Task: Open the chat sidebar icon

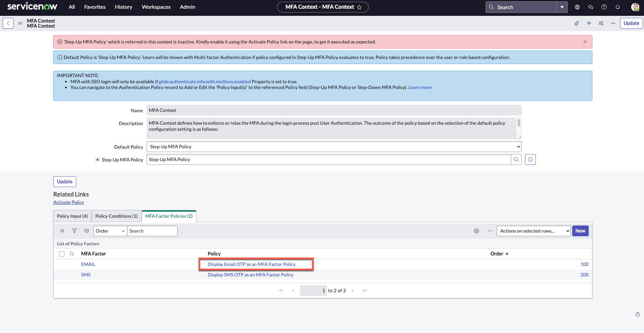Action: pos(591,7)
